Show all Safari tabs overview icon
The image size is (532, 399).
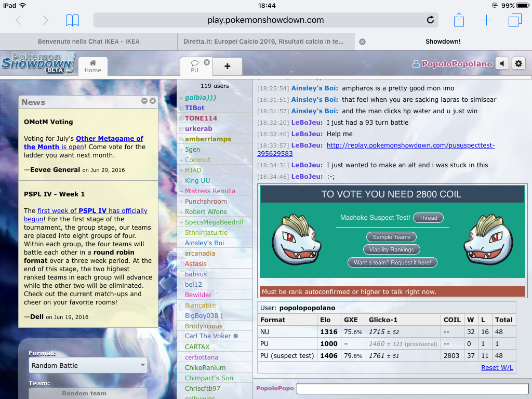[x=514, y=20]
